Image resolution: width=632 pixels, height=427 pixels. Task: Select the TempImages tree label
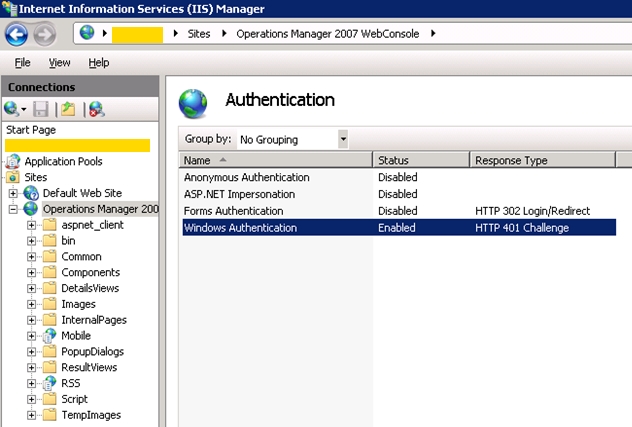coord(91,415)
